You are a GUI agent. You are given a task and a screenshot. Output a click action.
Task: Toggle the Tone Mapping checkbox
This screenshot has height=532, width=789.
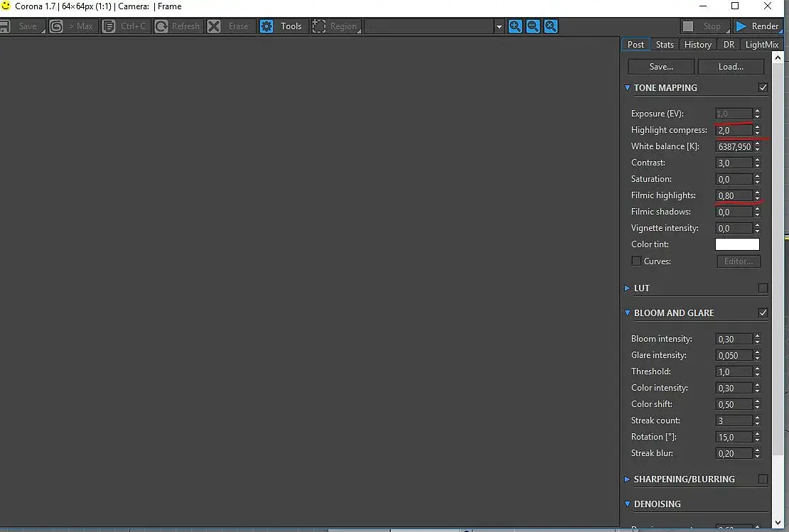pyautogui.click(x=763, y=87)
